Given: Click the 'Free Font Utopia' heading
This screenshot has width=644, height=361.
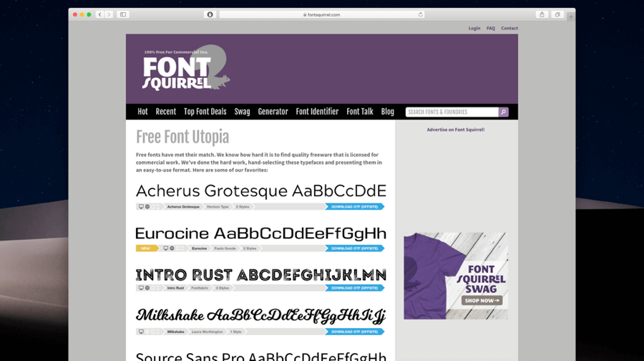Looking at the screenshot, I should pos(182,138).
